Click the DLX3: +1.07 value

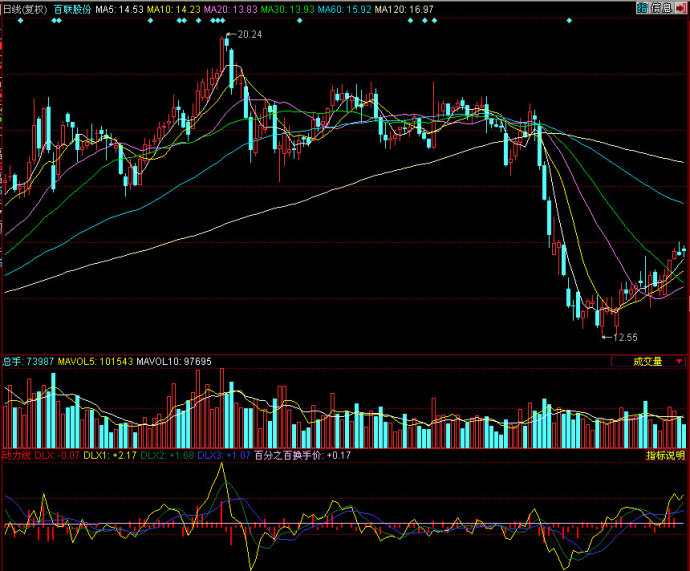click(x=224, y=455)
